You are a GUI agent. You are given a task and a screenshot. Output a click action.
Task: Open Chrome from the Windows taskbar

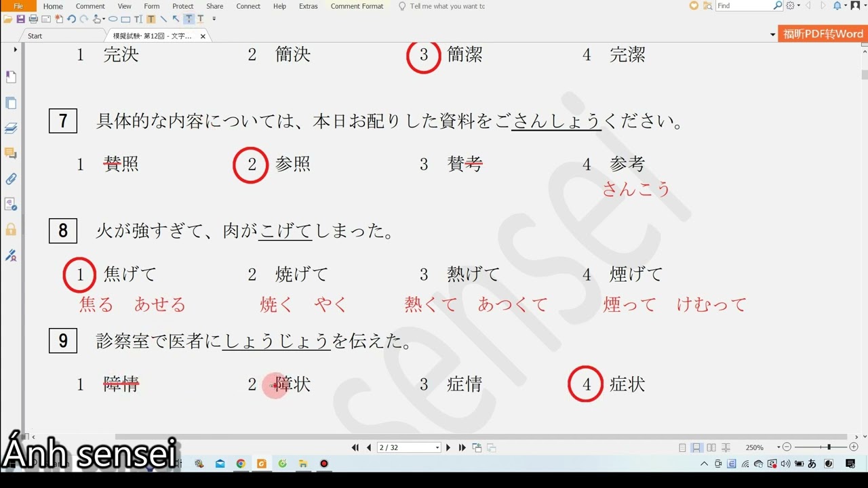click(x=241, y=464)
